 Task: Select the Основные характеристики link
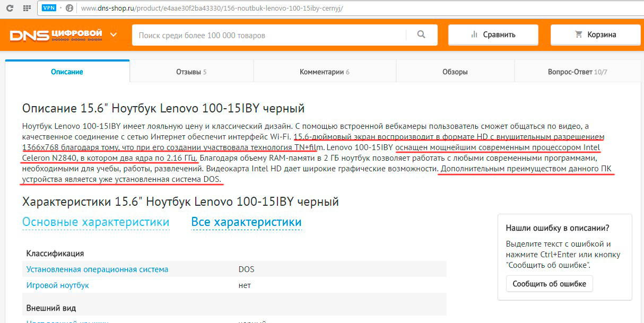[95, 222]
